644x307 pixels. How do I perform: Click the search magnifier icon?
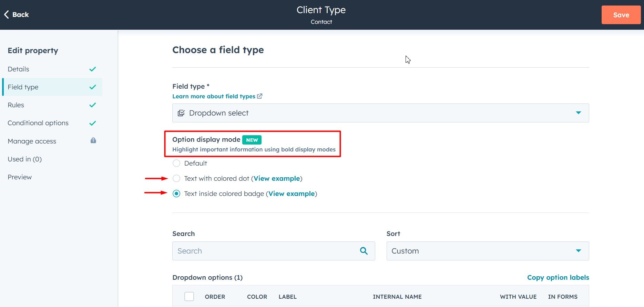pos(364,251)
